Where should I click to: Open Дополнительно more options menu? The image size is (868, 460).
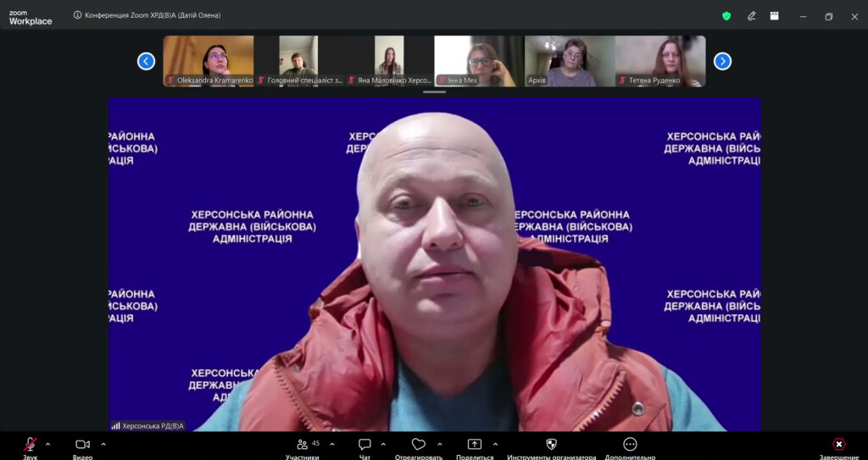click(x=630, y=446)
